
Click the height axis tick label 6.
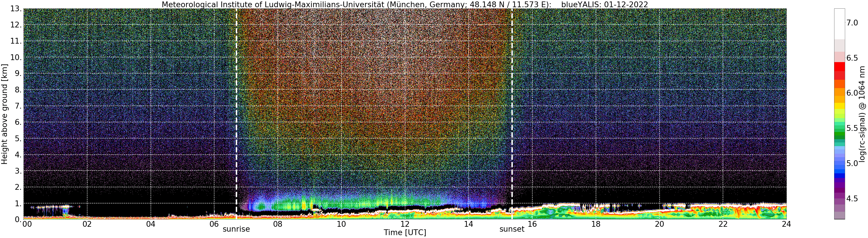(18, 122)
